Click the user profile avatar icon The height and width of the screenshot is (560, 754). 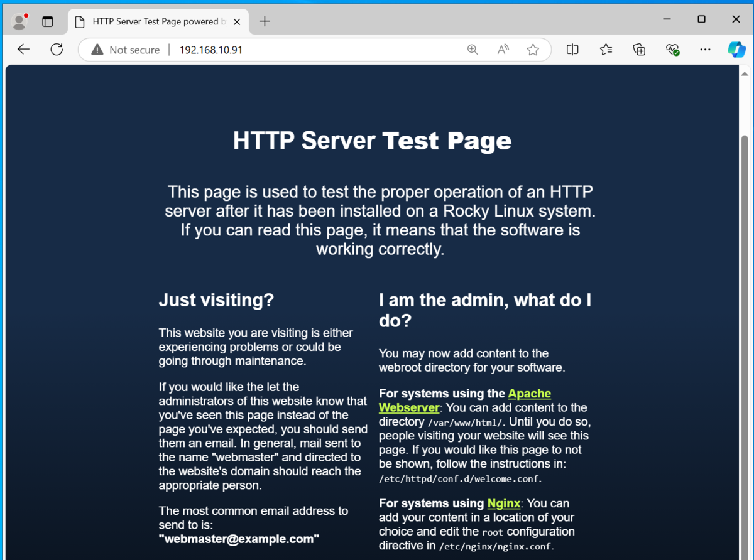pos(19,21)
